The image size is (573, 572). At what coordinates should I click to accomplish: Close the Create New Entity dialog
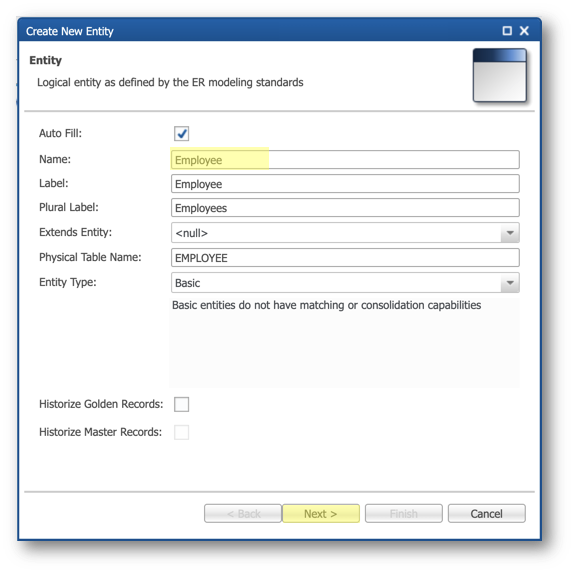pos(524,31)
